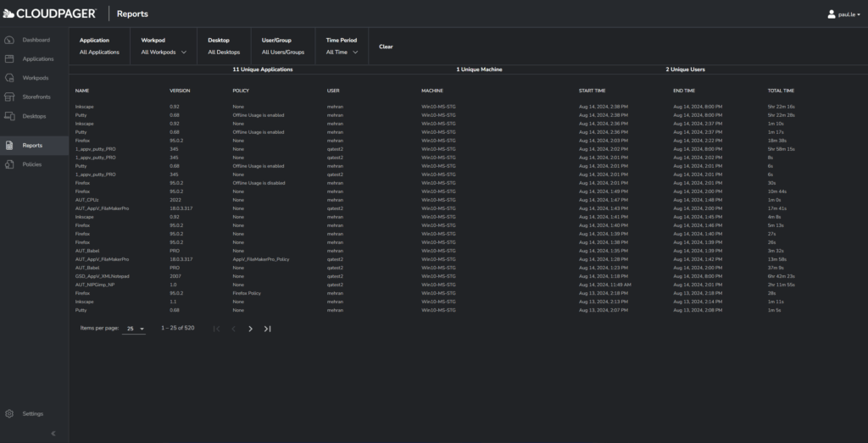This screenshot has height=443, width=868.
Task: Sort by the START TIME column header
Action: pos(593,91)
